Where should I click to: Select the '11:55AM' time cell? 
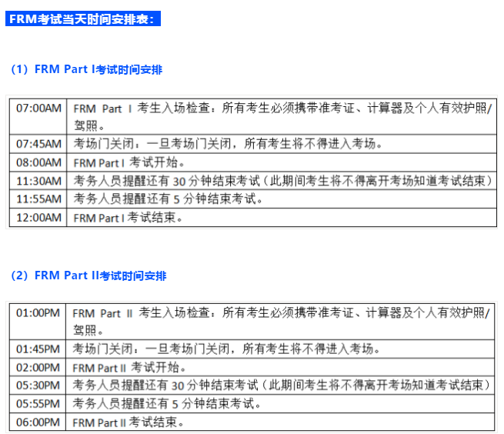tap(38, 199)
